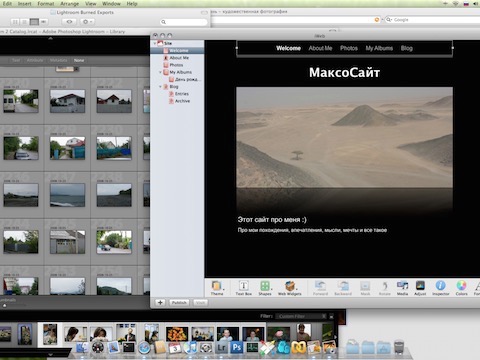480x360 pixels.
Task: Open the View menu
Action: [x=91, y=4]
